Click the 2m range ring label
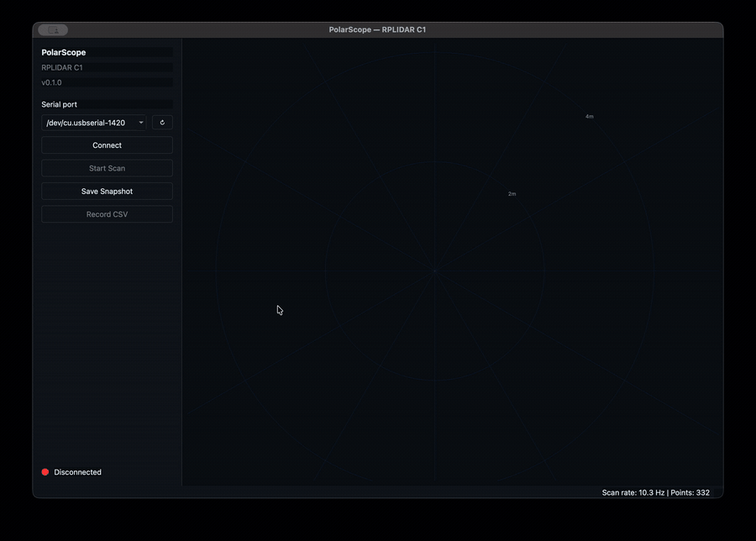The image size is (756, 541). coord(512,194)
